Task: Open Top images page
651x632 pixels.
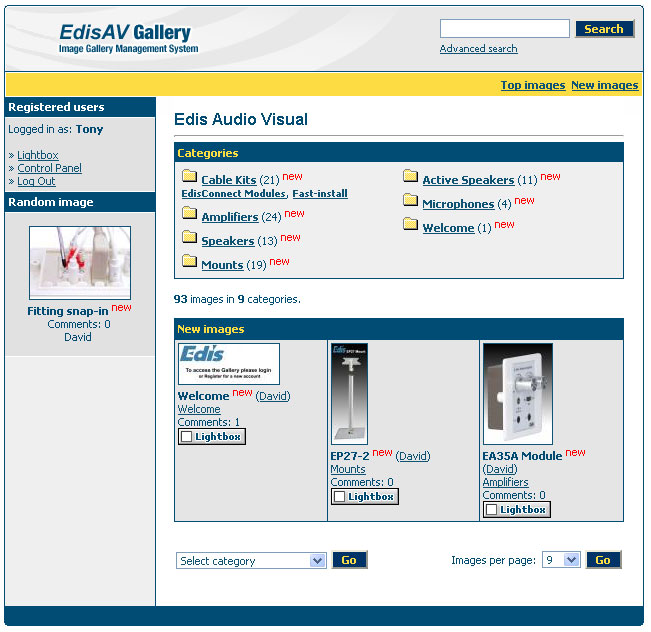Action: tap(533, 85)
